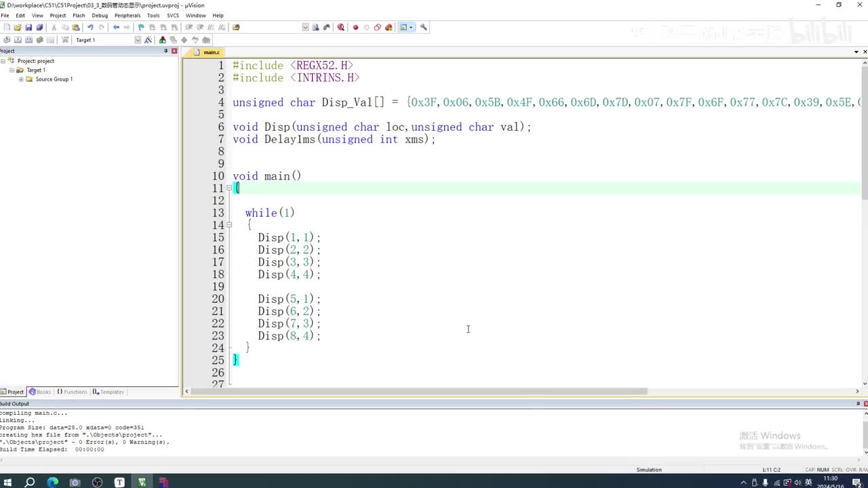Open the Debug menu
This screenshot has height=488, width=868.
[100, 16]
